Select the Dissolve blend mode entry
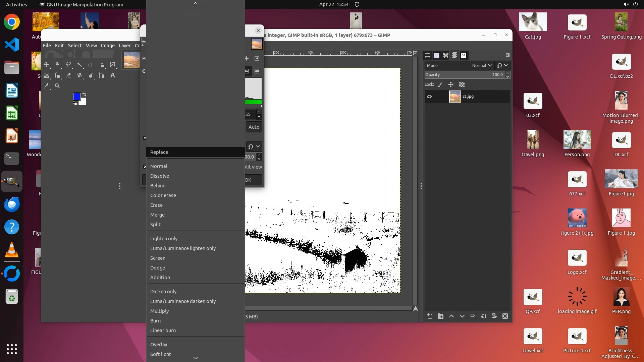The width and height of the screenshot is (644, 362). 160,176
